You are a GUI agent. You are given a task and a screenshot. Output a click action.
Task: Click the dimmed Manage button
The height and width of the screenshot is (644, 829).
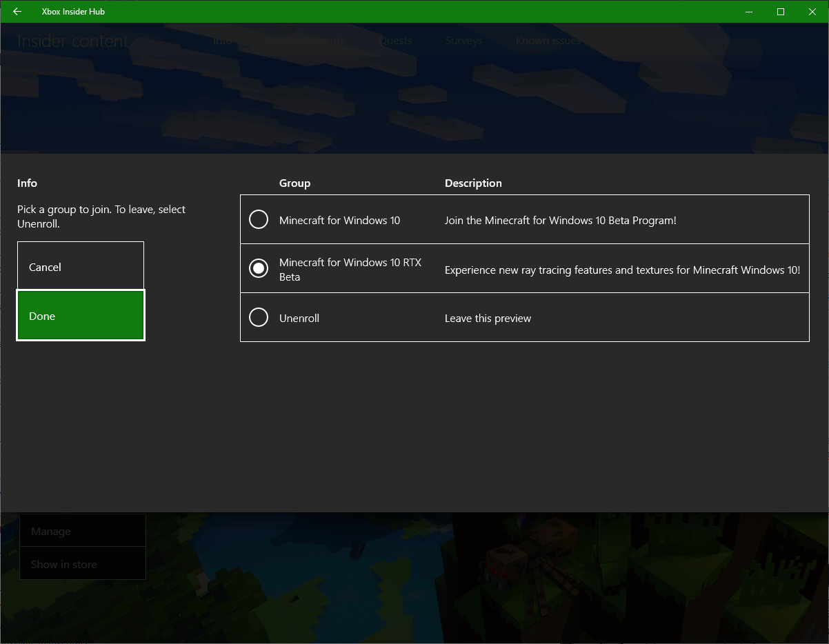coord(82,531)
